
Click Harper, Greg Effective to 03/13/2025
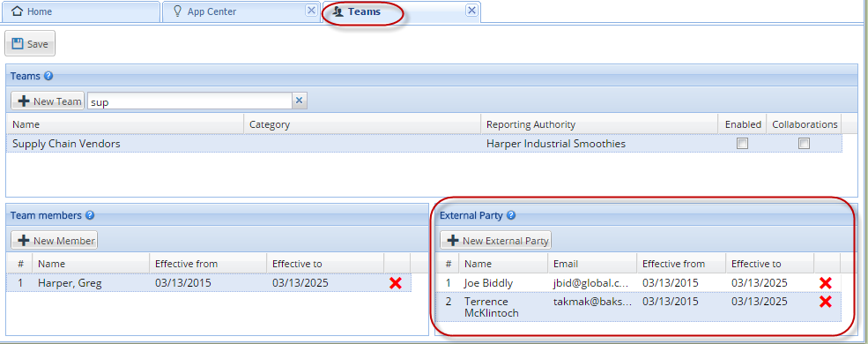point(300,283)
